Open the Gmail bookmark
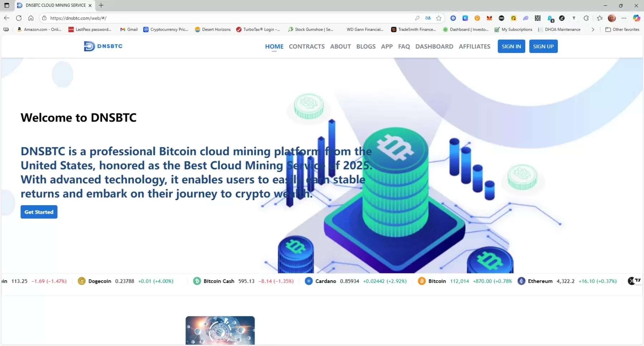 pyautogui.click(x=129, y=30)
